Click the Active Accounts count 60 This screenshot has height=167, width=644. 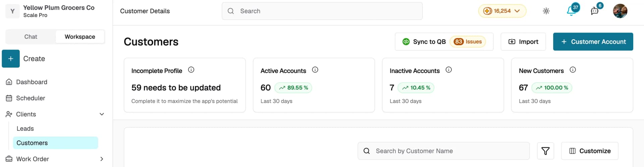click(266, 88)
